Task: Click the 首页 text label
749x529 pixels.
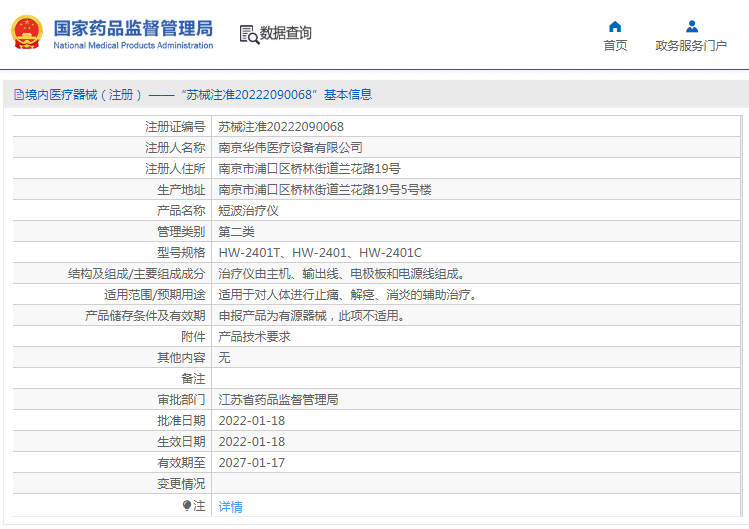Action: pyautogui.click(x=615, y=45)
